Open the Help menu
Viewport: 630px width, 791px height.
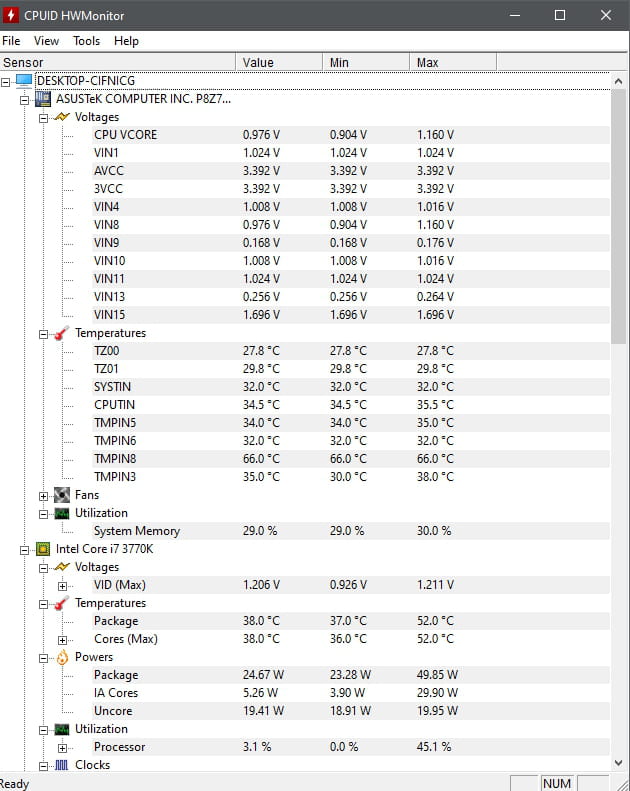(126, 41)
